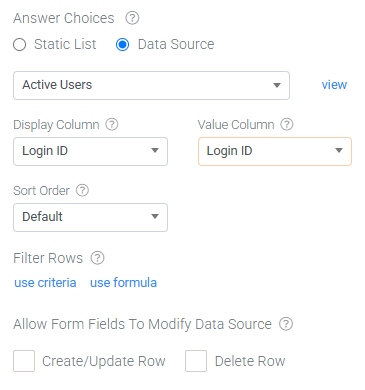Screen dimensions: 365x390
Task: Select the Static List radio button
Action: click(20, 44)
